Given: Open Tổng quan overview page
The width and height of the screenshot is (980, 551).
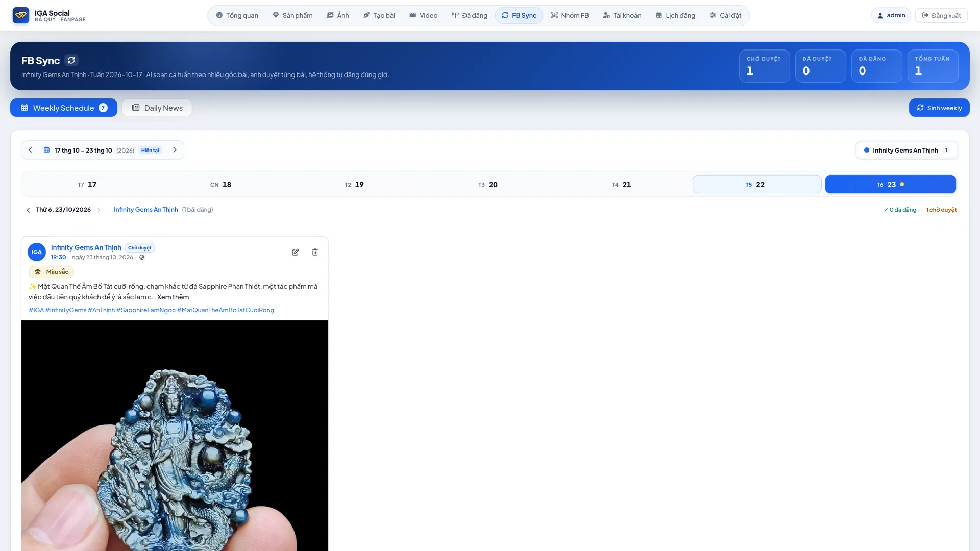Looking at the screenshot, I should [x=237, y=15].
